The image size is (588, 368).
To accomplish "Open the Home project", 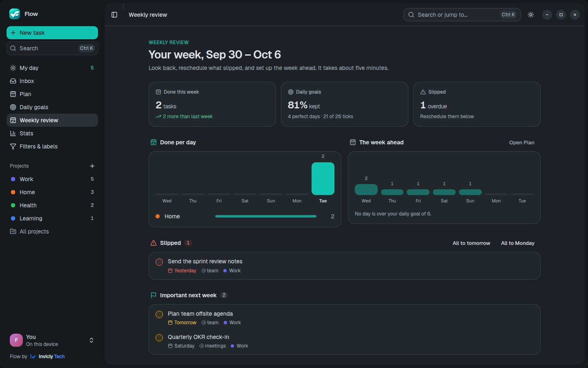I will coord(52,192).
